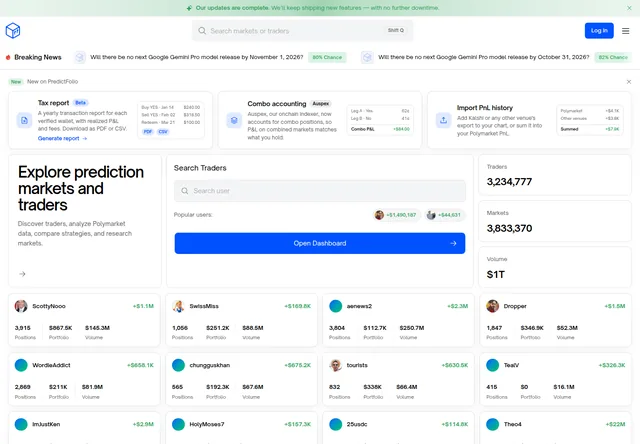Click the Shift Q shortcut hint
Screen dimensions: 640x444
point(396,31)
